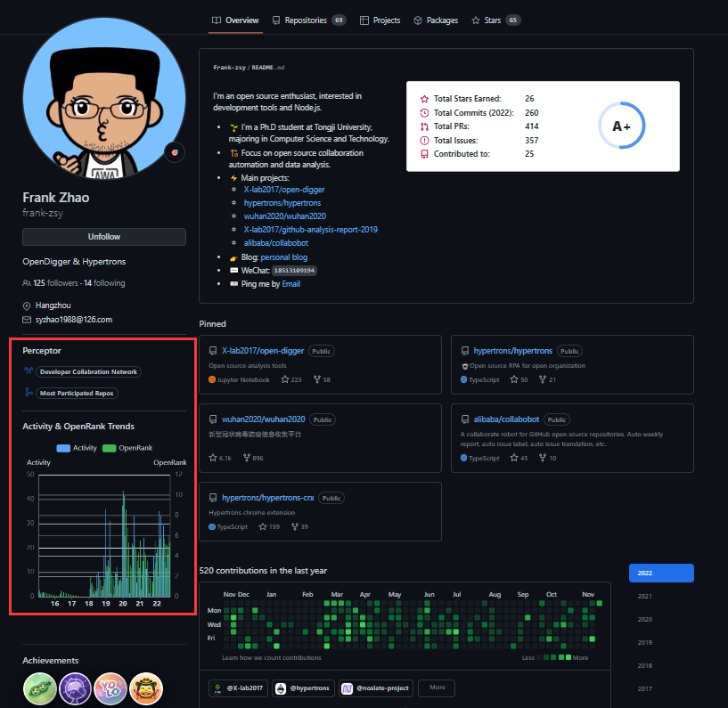This screenshot has width=728, height=708.
Task: Click fork count icon on wuhan2020
Action: point(246,458)
